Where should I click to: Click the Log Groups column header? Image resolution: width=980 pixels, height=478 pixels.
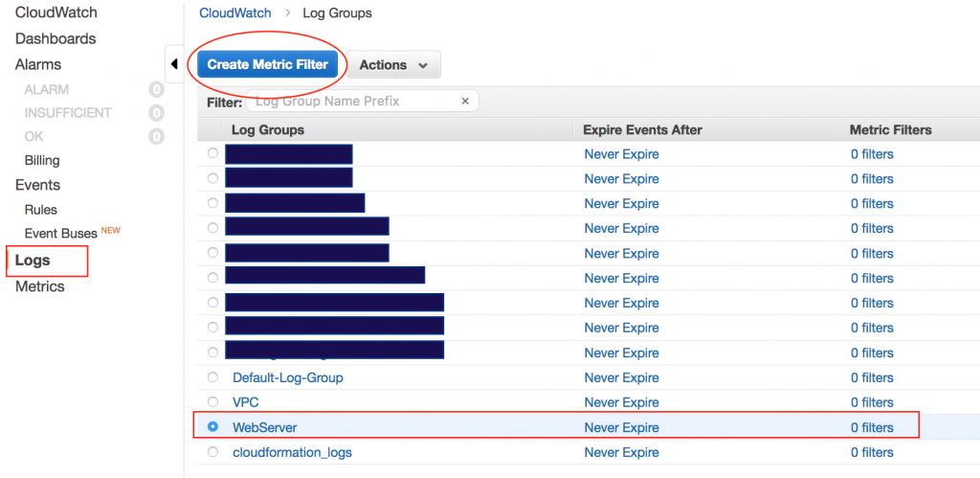268,130
